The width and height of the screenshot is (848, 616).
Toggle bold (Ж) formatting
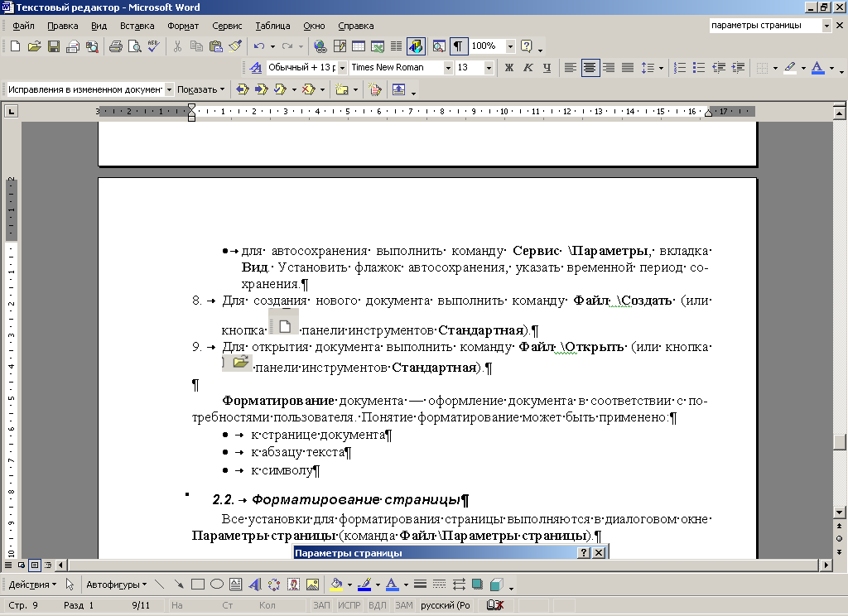(509, 68)
